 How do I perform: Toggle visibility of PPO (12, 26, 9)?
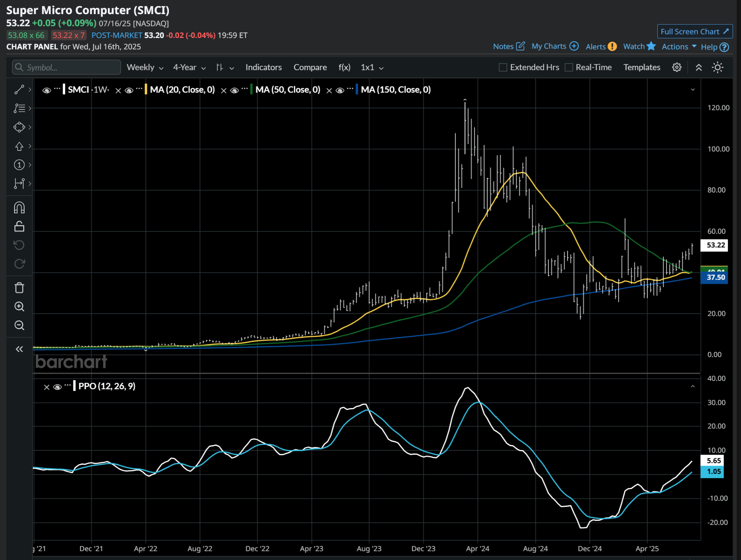[57, 387]
